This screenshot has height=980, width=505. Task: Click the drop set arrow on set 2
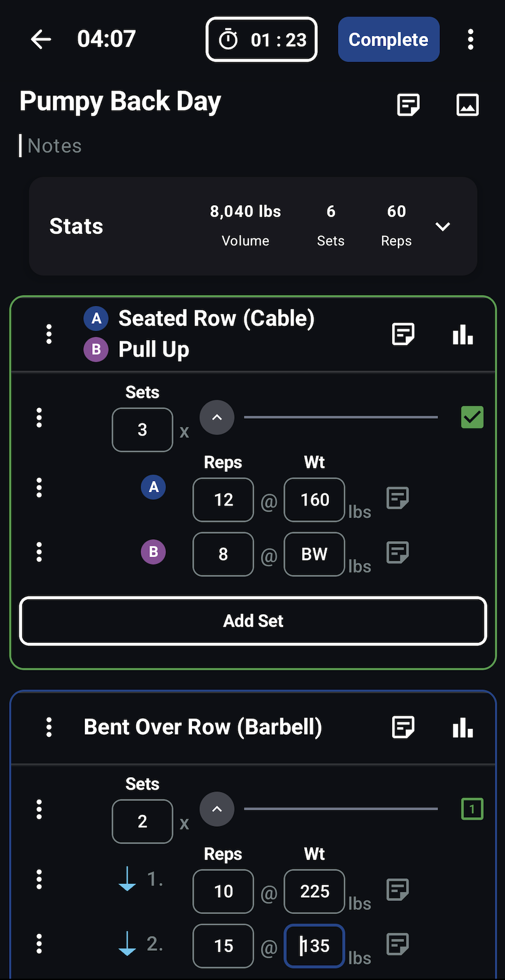(127, 944)
